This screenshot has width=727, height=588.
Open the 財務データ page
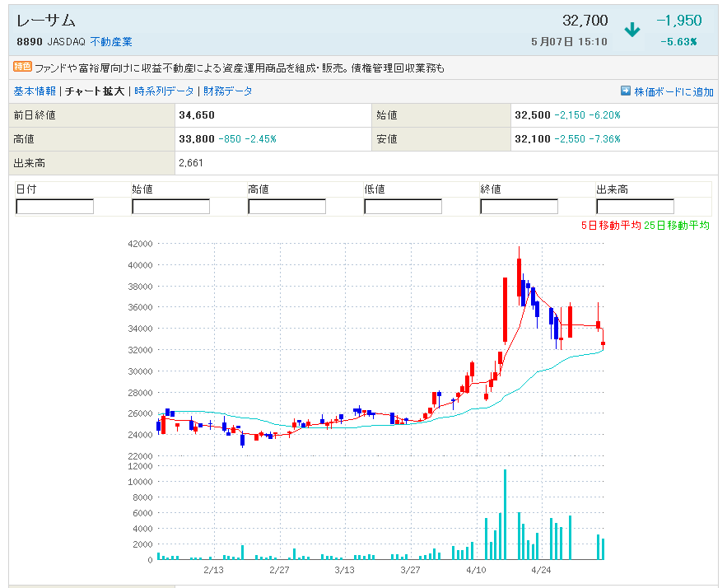228,91
